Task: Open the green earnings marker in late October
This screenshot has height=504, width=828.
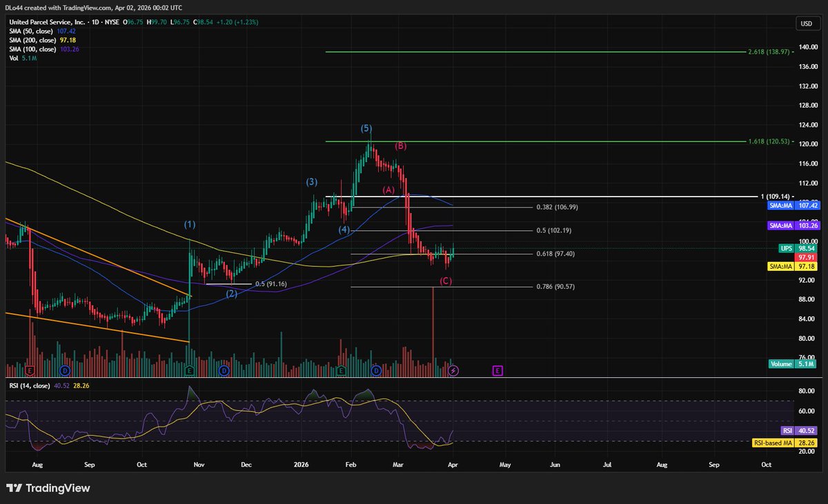Action: [189, 371]
